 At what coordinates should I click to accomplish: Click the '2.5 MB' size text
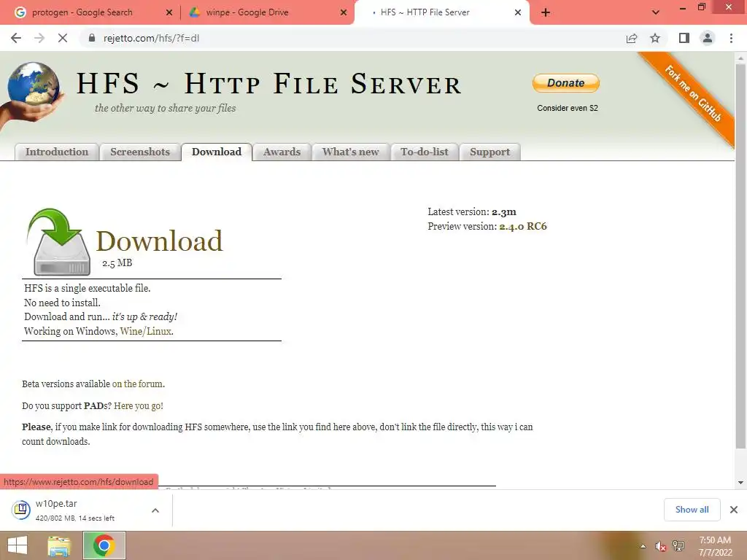(117, 262)
